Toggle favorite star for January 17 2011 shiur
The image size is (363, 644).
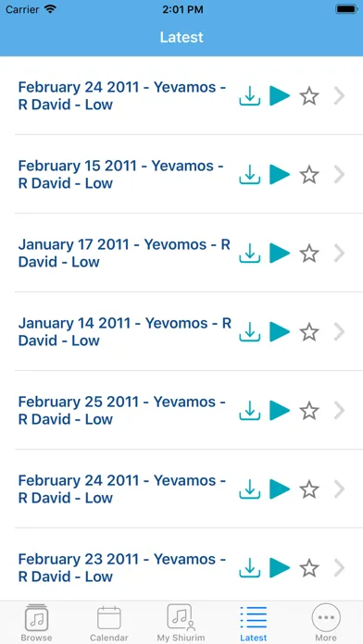(309, 253)
